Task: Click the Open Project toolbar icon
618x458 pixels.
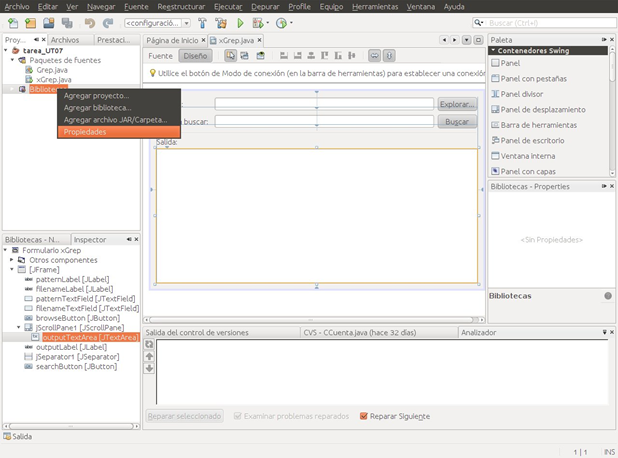Action: [49, 23]
